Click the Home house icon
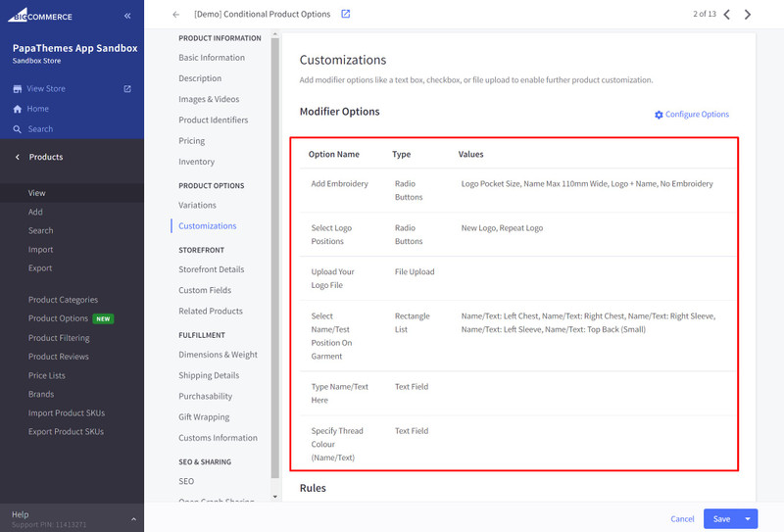This screenshot has width=784, height=532. [17, 109]
